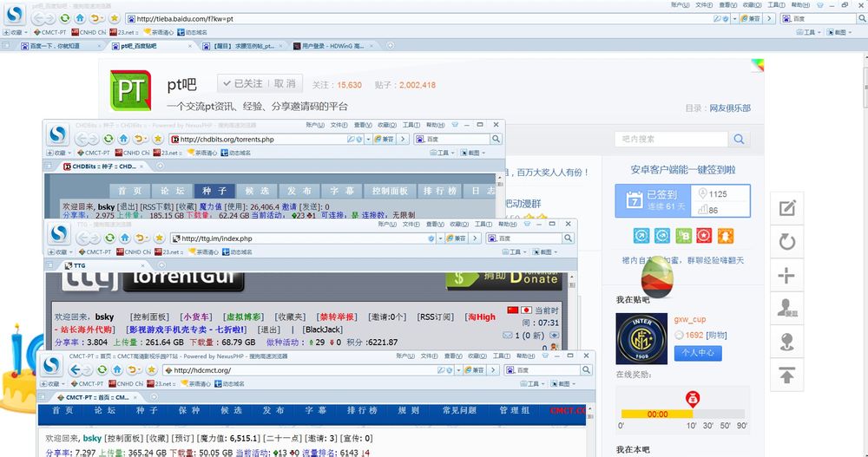Click the favorites star in pt吧 window toolbar
This screenshot has height=457, width=868.
point(114,18)
